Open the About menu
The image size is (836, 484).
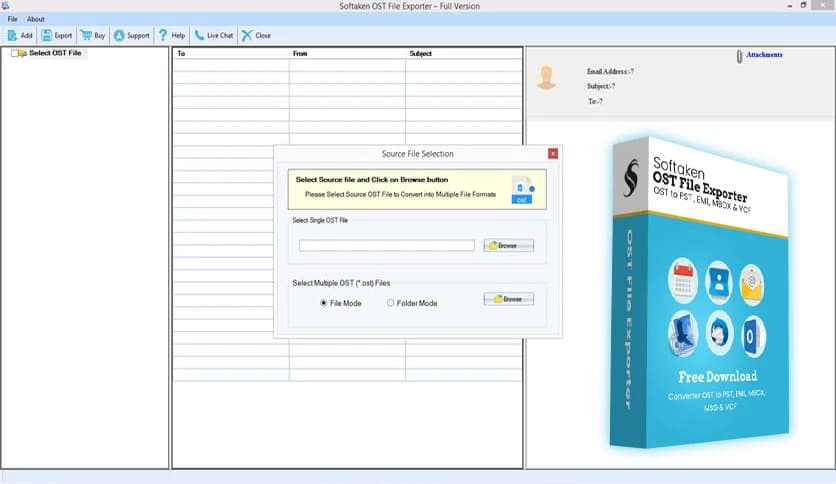[x=36, y=19]
